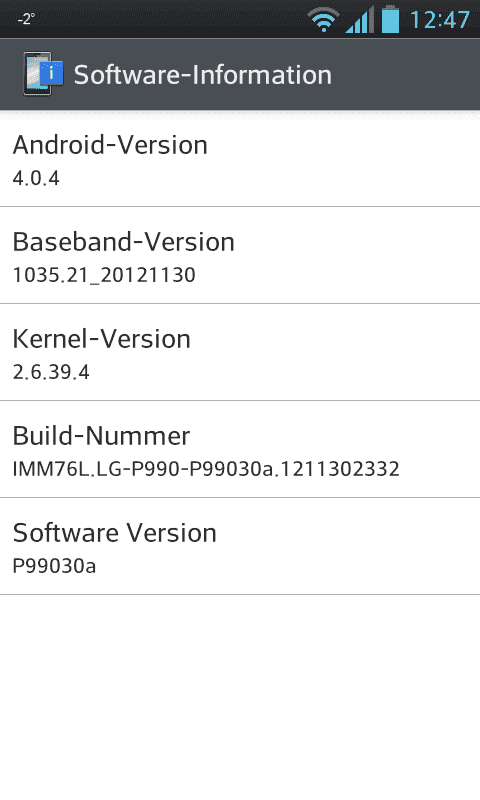The width and height of the screenshot is (480, 800).
Task: Tap the Wi-Fi status icon
Action: click(323, 20)
